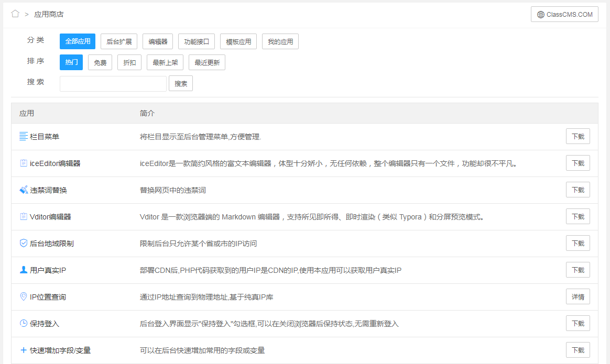Click description 限制后台只允许某个省或市的IP访问
This screenshot has width=610, height=364.
tap(199, 244)
